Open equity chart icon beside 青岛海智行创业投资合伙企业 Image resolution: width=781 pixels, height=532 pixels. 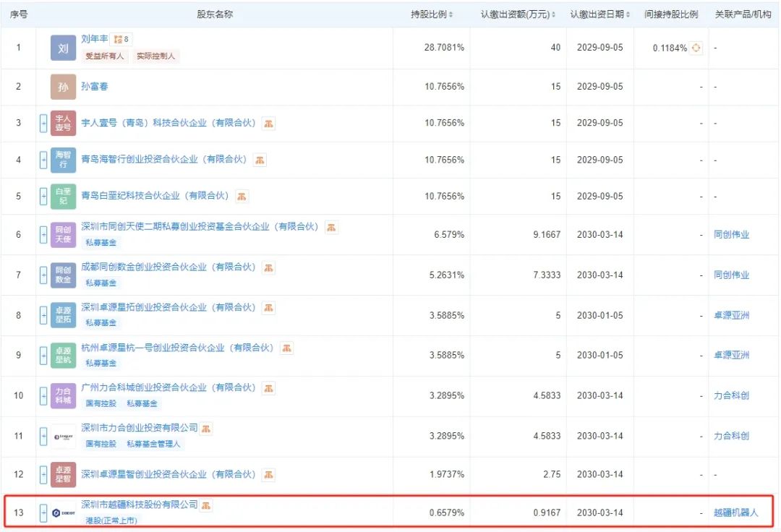(x=260, y=160)
